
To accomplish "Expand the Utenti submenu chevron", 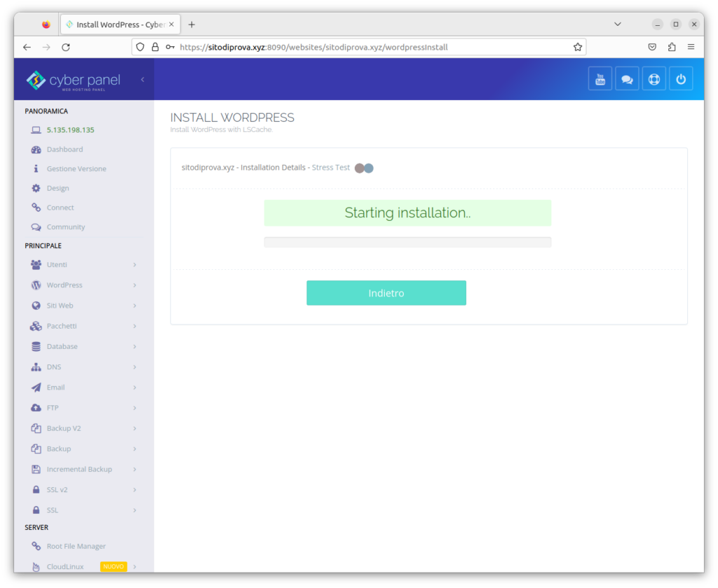I will (135, 264).
